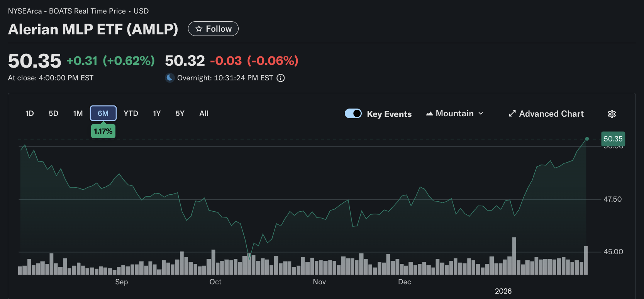Click the 1.17% change badge
The height and width of the screenshot is (299, 644).
click(x=103, y=131)
